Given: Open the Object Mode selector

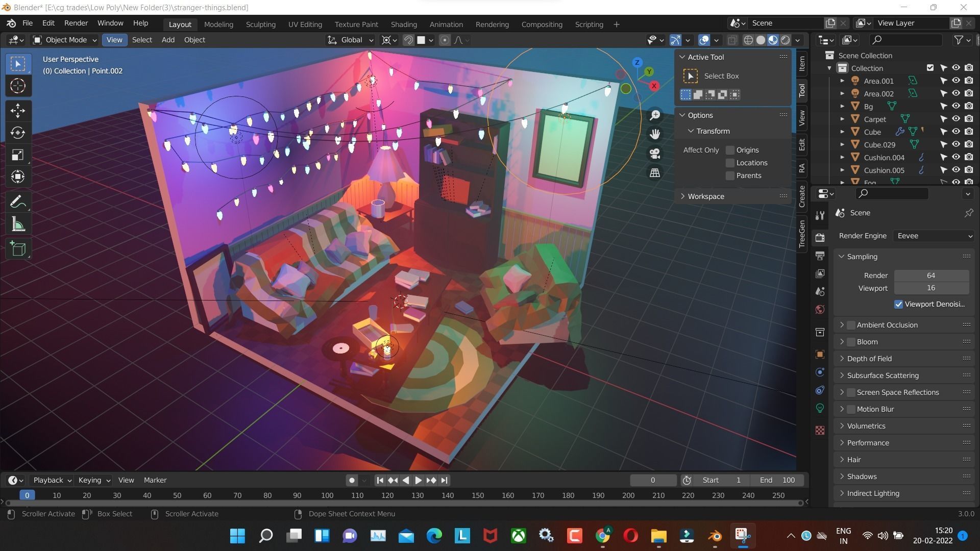Looking at the screenshot, I should [x=64, y=40].
